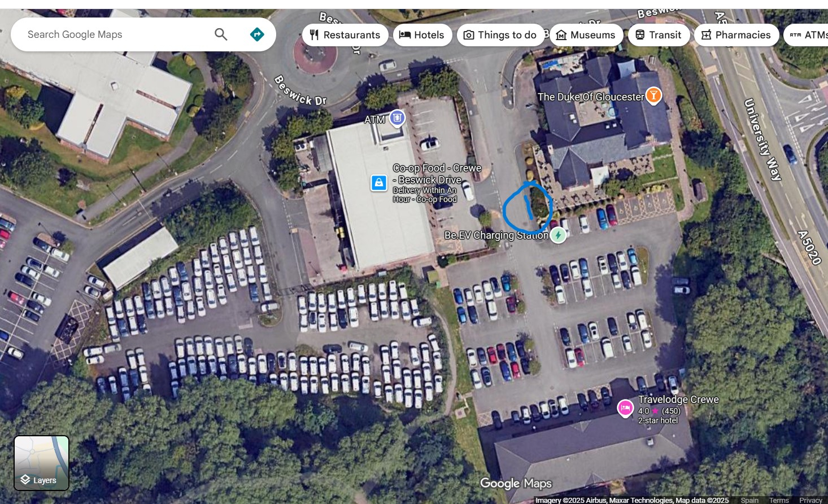The width and height of the screenshot is (828, 504).
Task: Open directions with the blue arrow icon
Action: click(257, 34)
